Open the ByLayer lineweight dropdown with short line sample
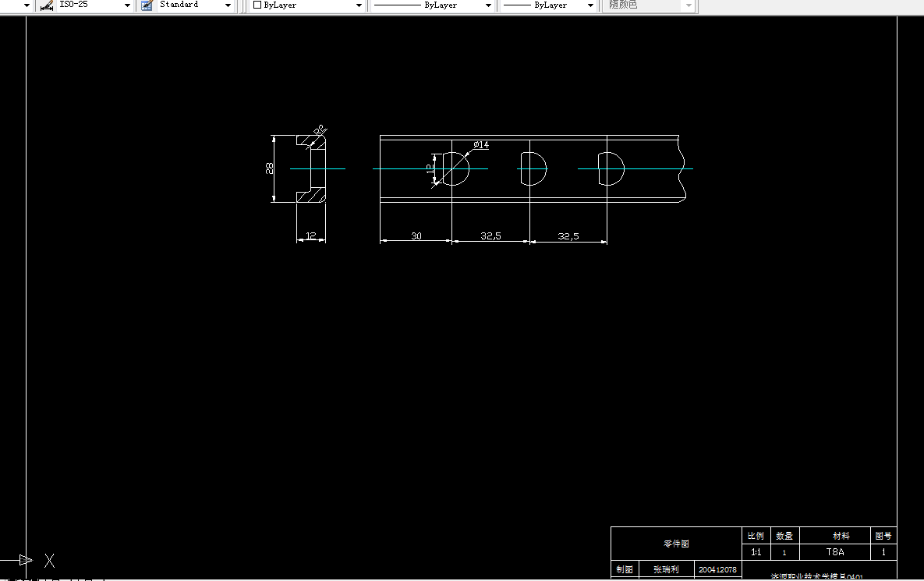 [590, 5]
